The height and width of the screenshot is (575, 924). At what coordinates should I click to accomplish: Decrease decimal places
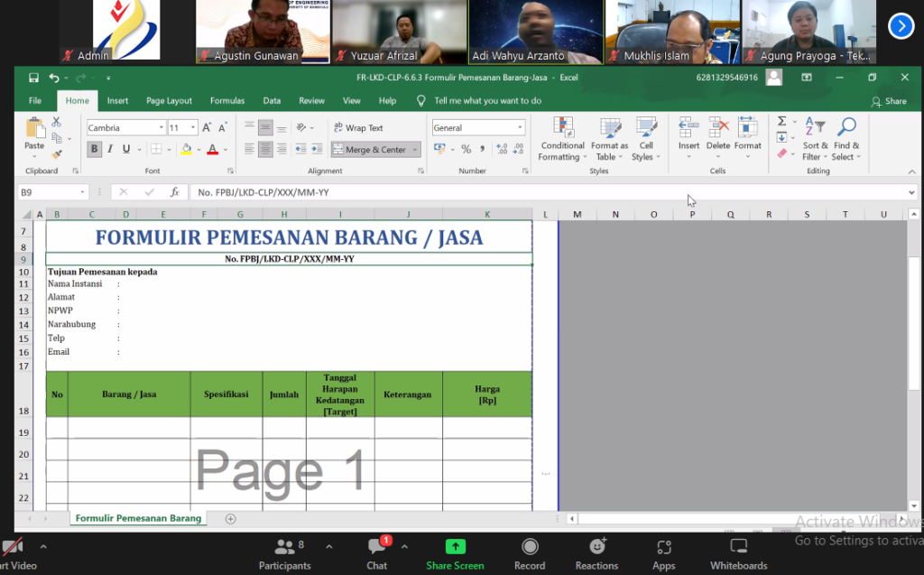pos(518,149)
